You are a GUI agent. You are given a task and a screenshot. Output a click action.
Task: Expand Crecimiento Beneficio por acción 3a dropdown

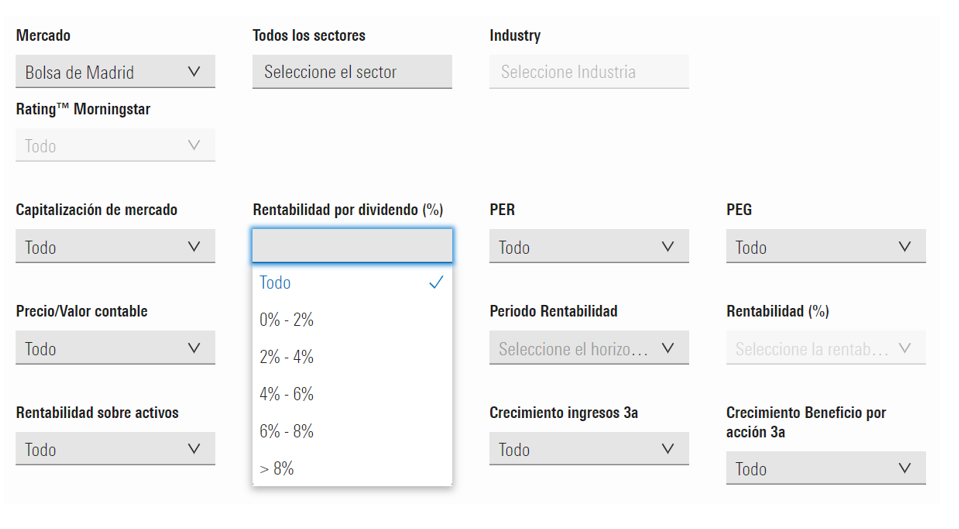point(825,469)
